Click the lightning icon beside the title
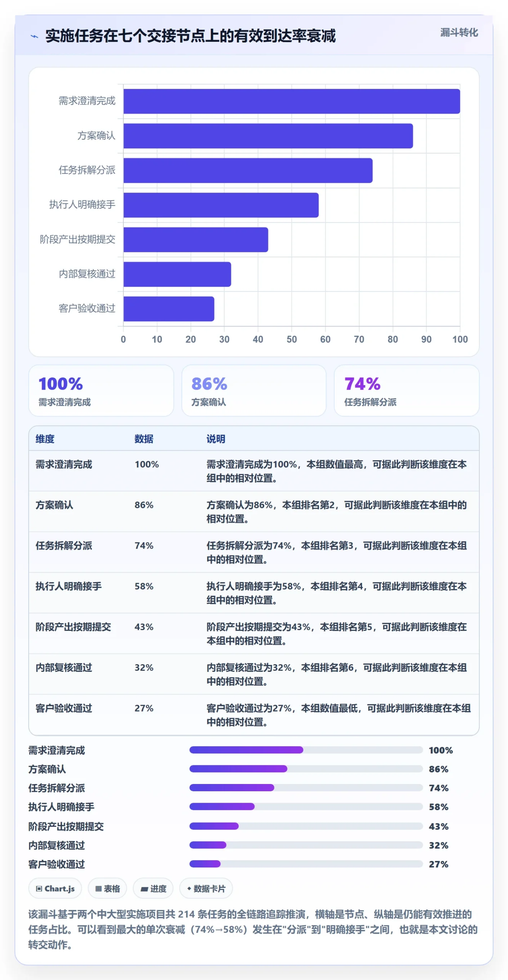 coord(34,37)
